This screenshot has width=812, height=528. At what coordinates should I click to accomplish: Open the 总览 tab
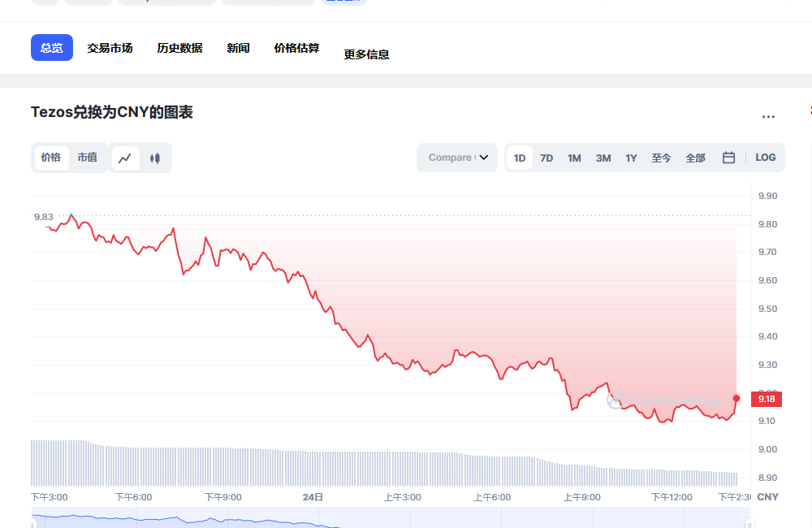[52, 48]
